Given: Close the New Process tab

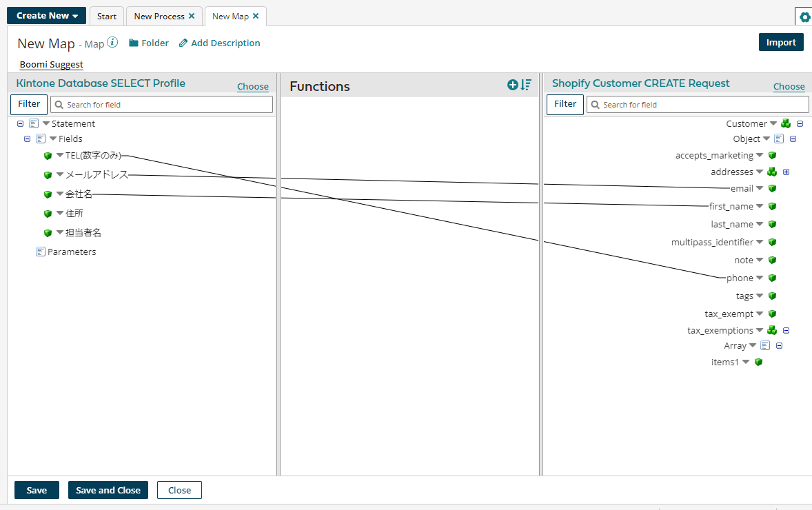Looking at the screenshot, I should coord(192,16).
